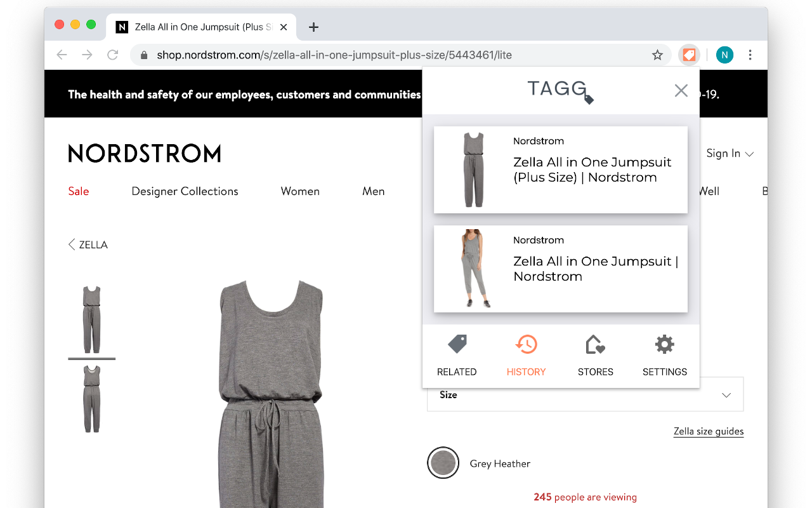812x508 pixels.
Task: Click the TAGG logo in popup
Action: 560,91
